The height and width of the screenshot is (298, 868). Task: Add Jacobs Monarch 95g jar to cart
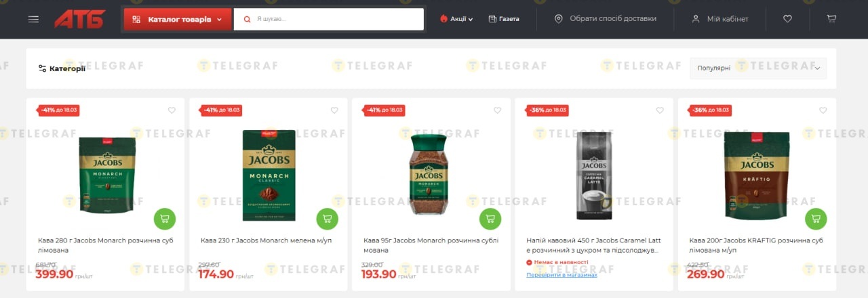[490, 219]
